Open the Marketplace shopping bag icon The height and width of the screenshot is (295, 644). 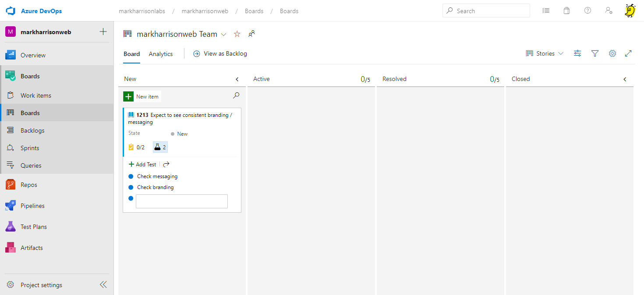tap(566, 11)
